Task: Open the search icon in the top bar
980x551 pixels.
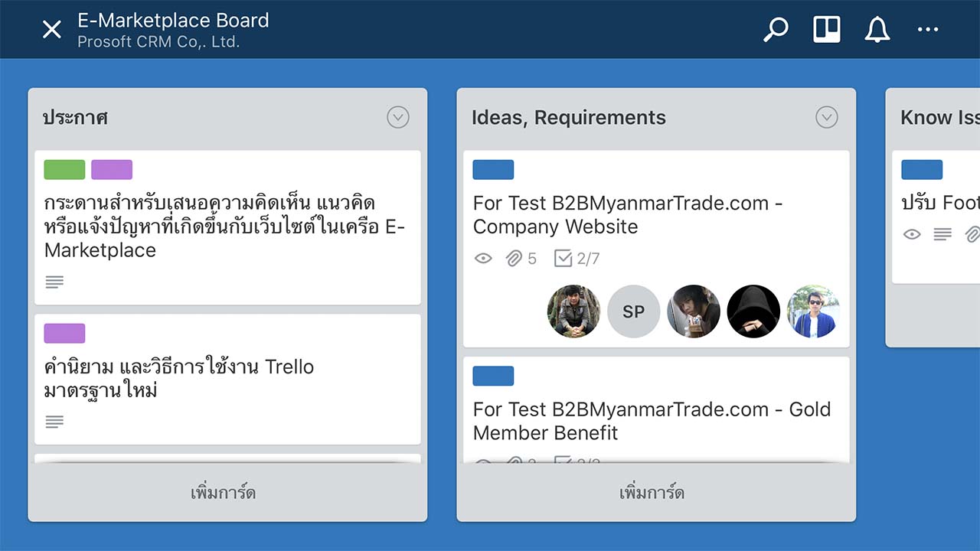Action: point(776,29)
